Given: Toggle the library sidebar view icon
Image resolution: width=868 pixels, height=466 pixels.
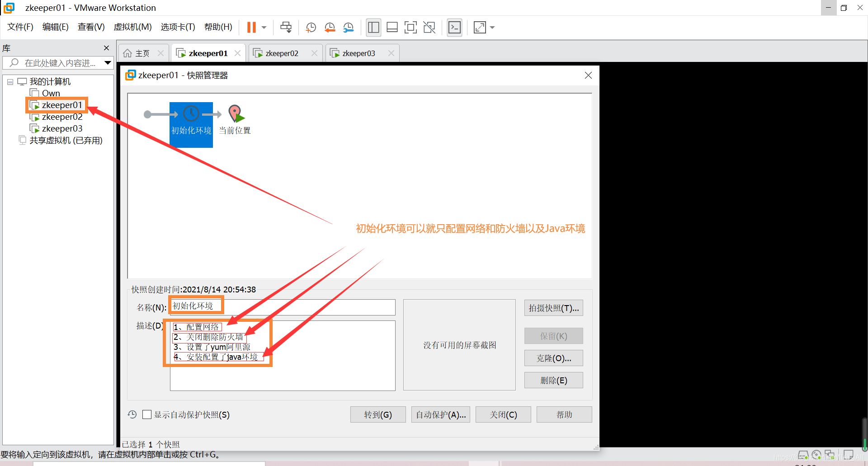Looking at the screenshot, I should [x=373, y=28].
